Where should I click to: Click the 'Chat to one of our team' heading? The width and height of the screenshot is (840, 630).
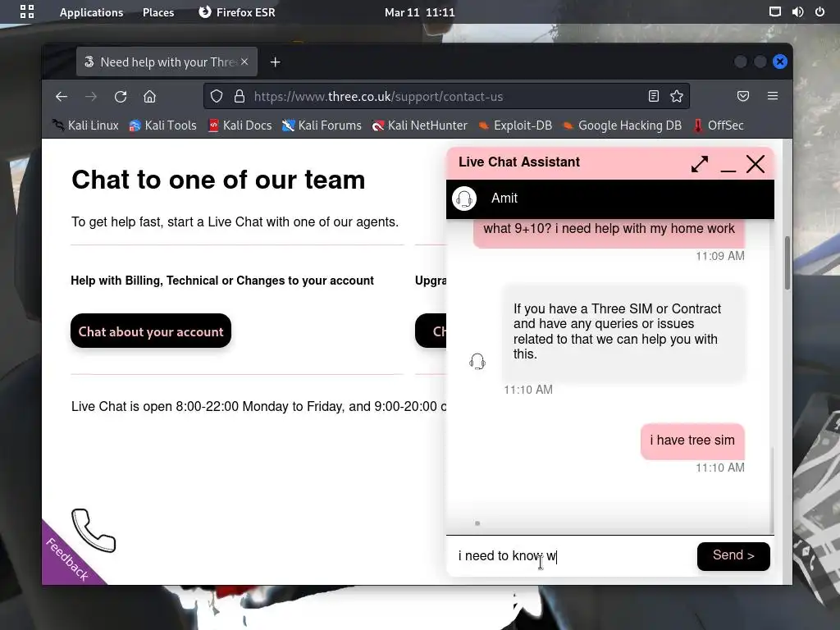click(218, 180)
